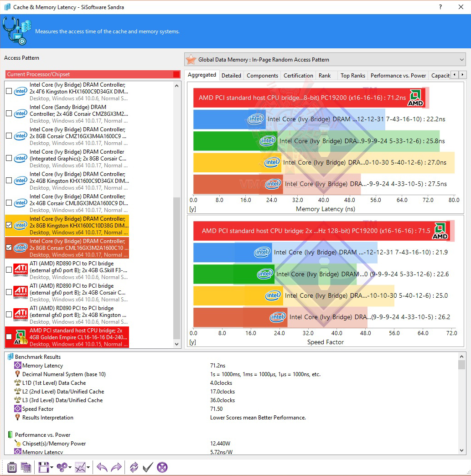Screen dimensions: 471x476
Task: Click the yellow 27.0ns Ivy Bridge bar
Action: point(237,162)
